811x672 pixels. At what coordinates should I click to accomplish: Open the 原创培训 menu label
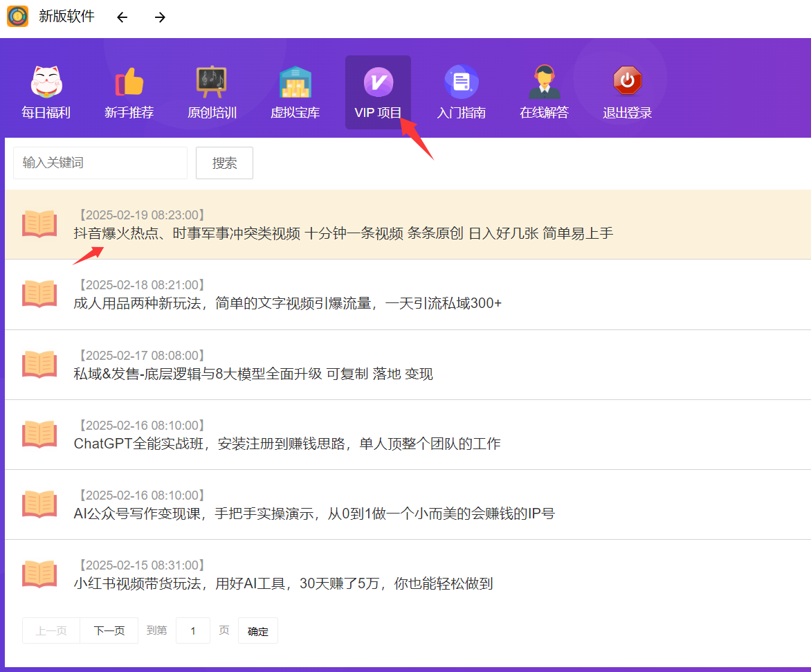click(212, 113)
